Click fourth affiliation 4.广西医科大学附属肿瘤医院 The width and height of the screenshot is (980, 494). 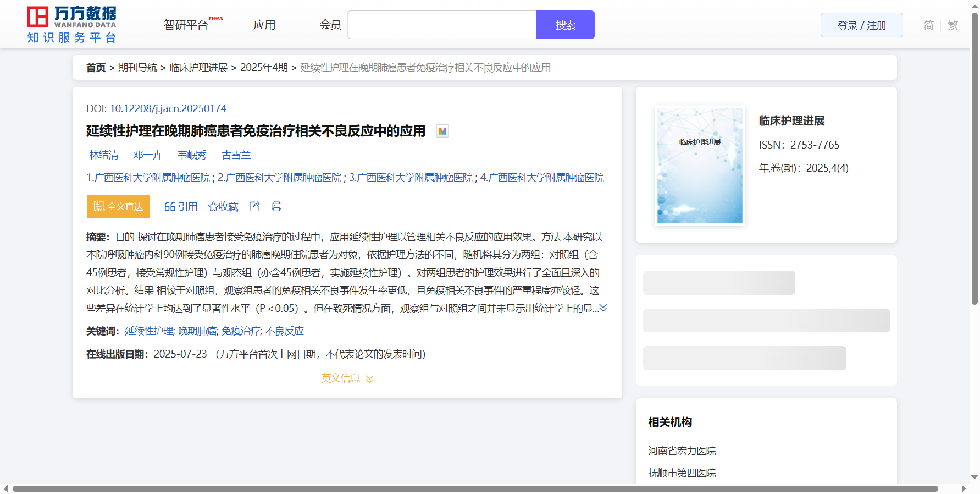pos(542,178)
